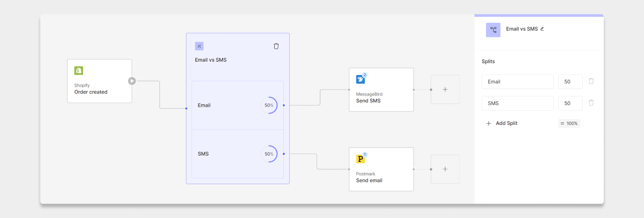This screenshot has height=218, width=644.
Task: Click the Email split name field
Action: pyautogui.click(x=518, y=82)
